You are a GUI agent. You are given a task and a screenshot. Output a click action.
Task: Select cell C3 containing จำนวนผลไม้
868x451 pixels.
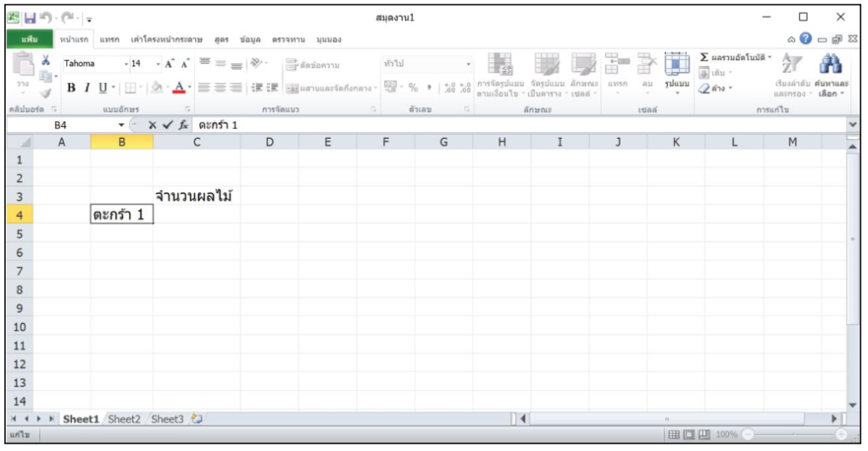click(196, 196)
